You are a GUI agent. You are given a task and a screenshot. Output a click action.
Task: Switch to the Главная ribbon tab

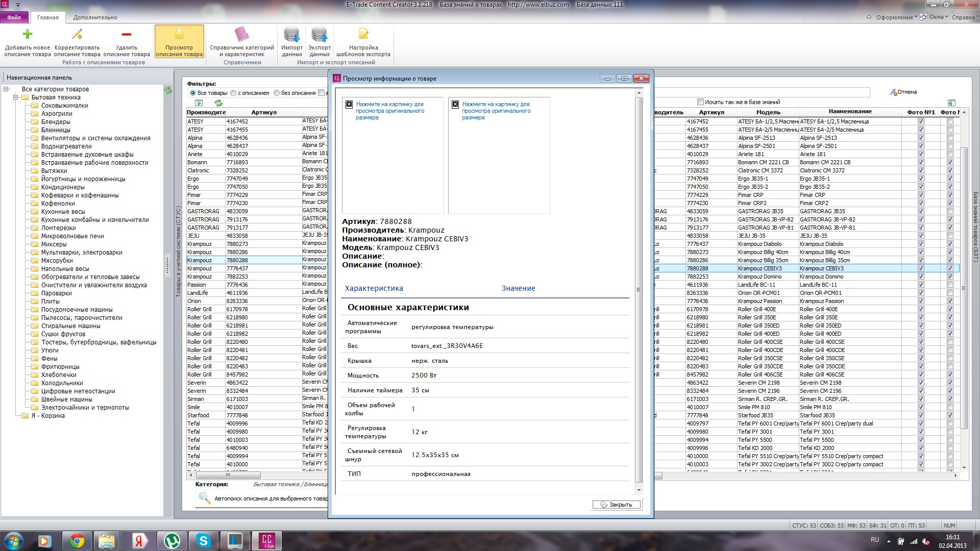click(48, 17)
